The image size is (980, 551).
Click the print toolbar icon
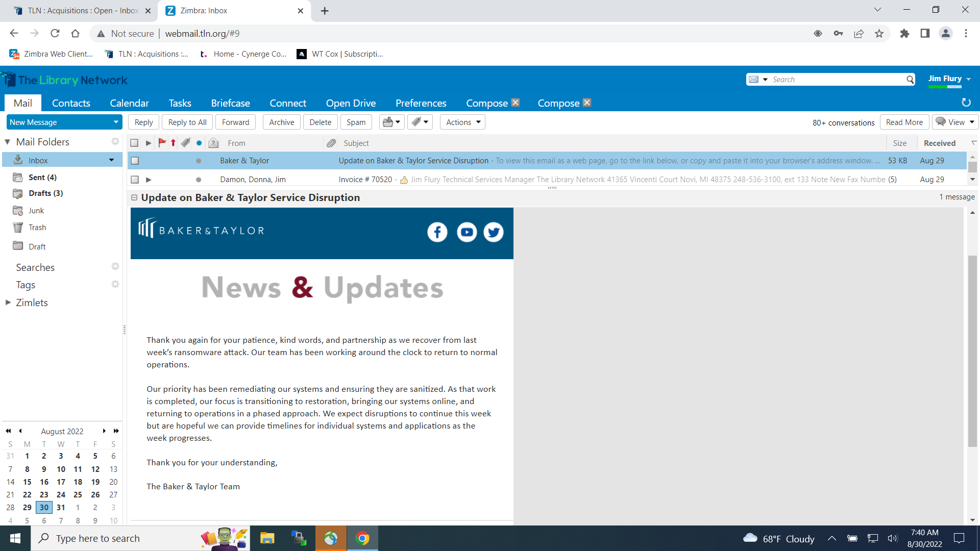388,122
